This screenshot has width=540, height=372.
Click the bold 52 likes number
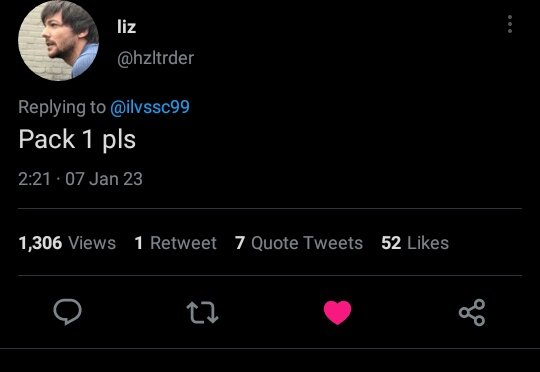click(x=391, y=243)
